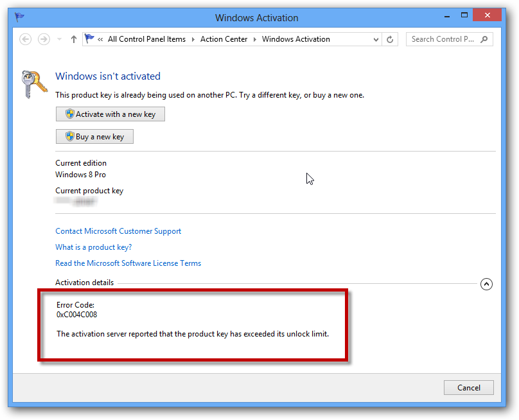This screenshot has height=420, width=519.
Task: Read the Microsoft Software License Terms
Action: click(128, 263)
